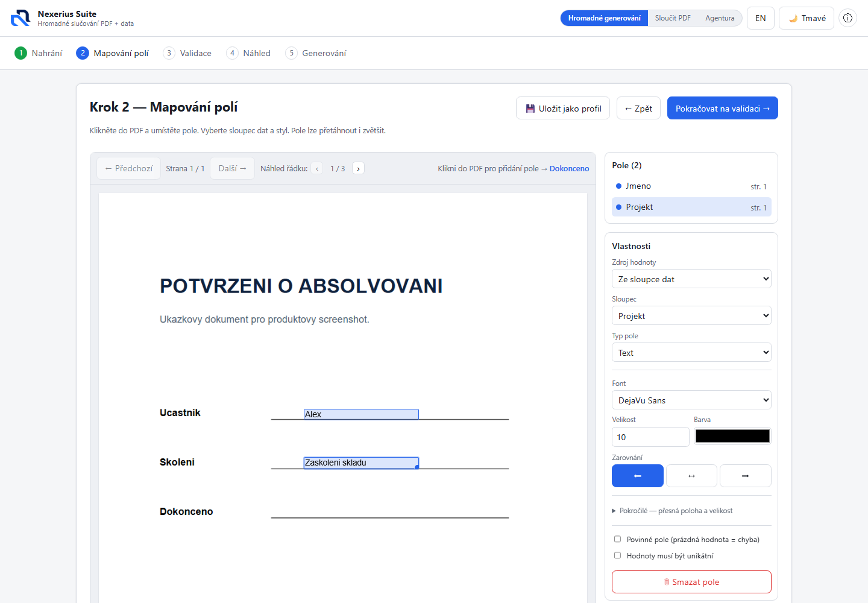Select the Projekt field in Pole list
Image resolution: width=868 pixels, height=603 pixels.
point(691,207)
